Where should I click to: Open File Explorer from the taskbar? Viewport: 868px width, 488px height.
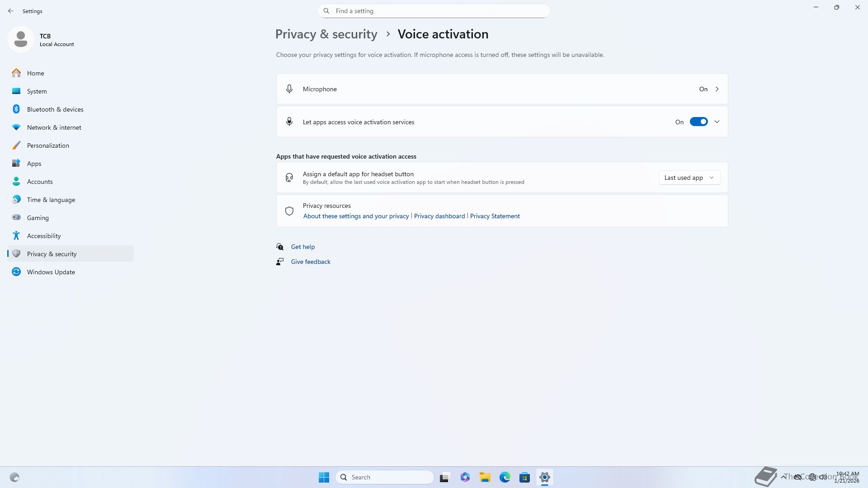click(485, 477)
